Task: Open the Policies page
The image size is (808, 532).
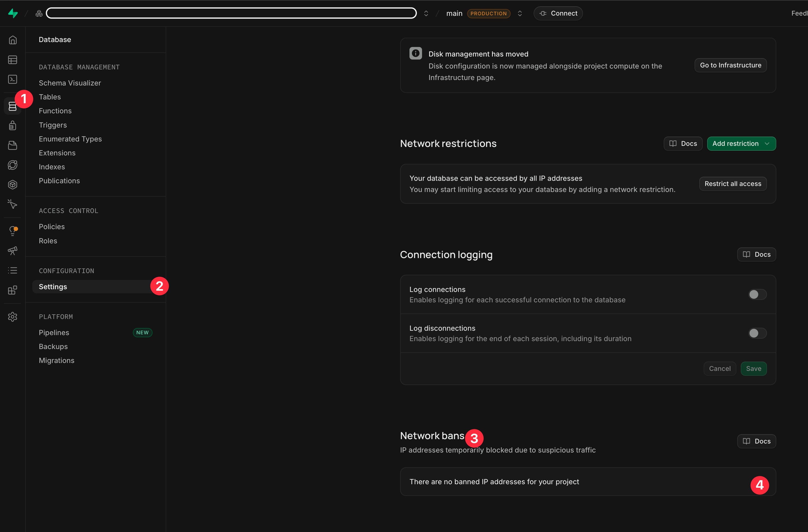Action: [52, 227]
